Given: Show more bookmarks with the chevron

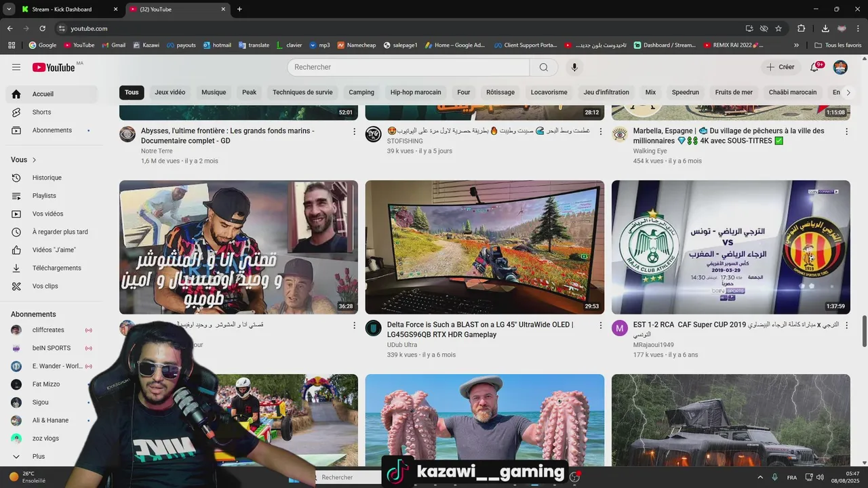Looking at the screenshot, I should click(796, 45).
